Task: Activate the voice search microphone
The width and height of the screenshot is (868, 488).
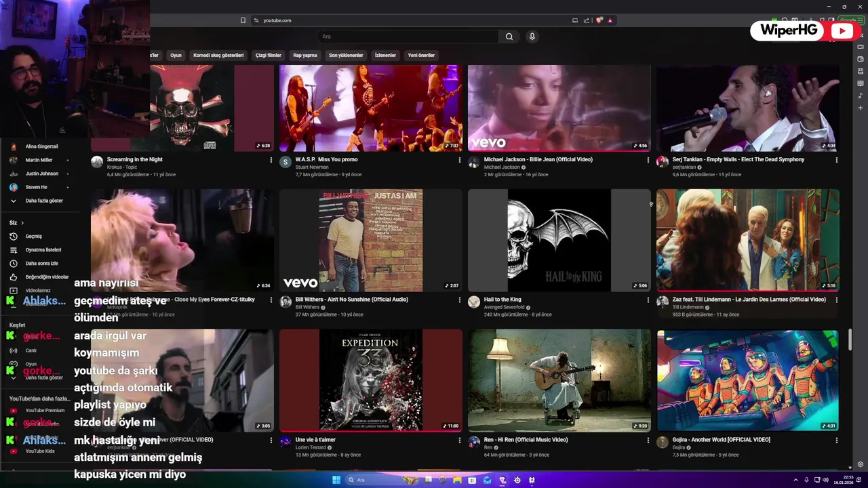Action: (x=532, y=37)
